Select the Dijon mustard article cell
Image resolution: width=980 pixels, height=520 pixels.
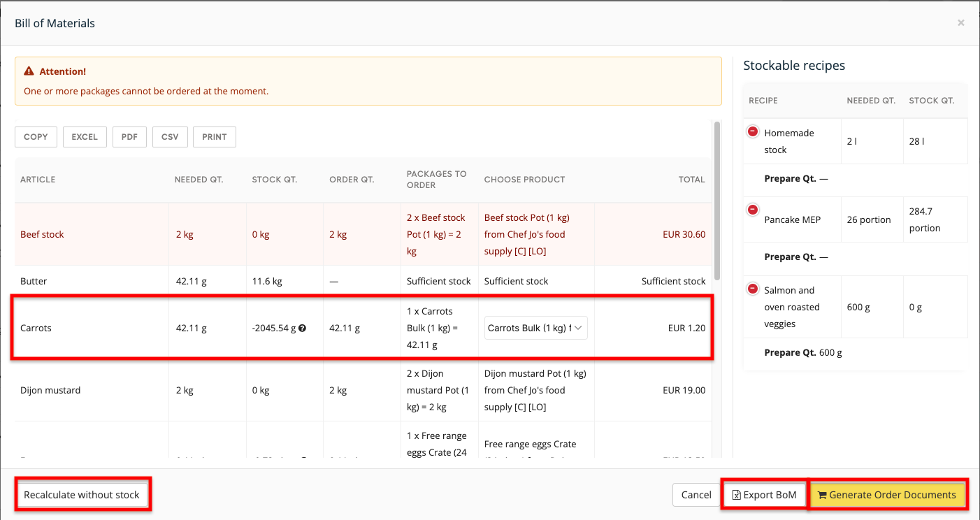pos(92,390)
